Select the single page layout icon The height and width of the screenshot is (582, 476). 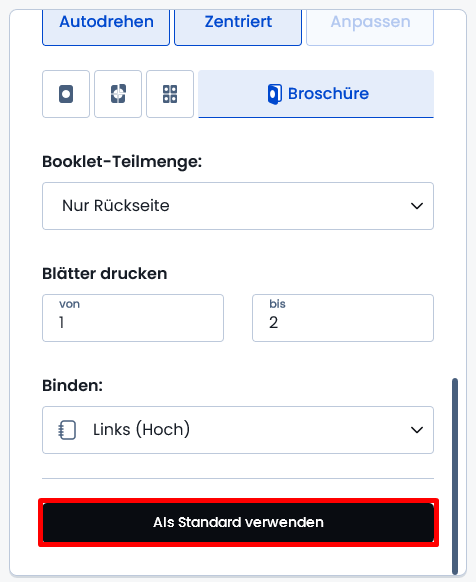[66, 94]
